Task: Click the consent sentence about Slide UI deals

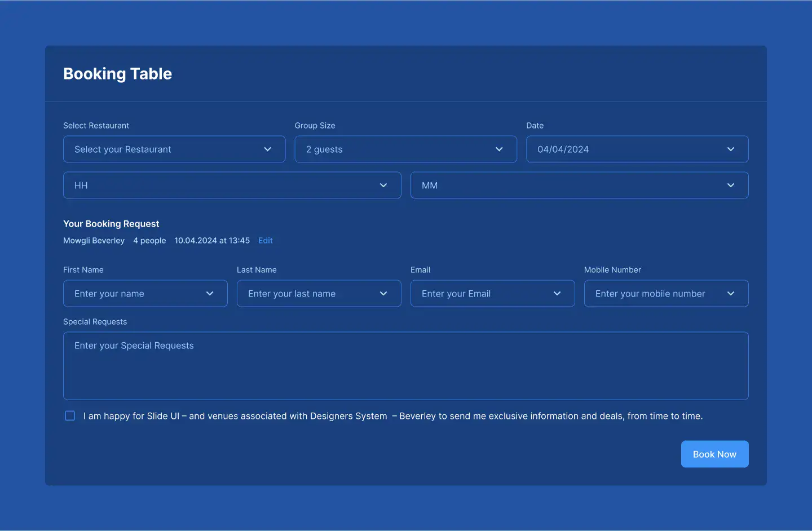Action: point(393,416)
